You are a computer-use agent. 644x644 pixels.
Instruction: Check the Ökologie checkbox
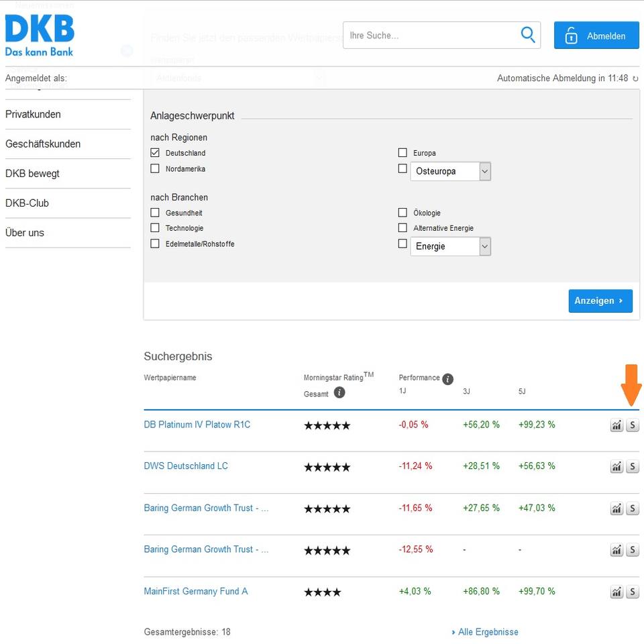point(402,213)
